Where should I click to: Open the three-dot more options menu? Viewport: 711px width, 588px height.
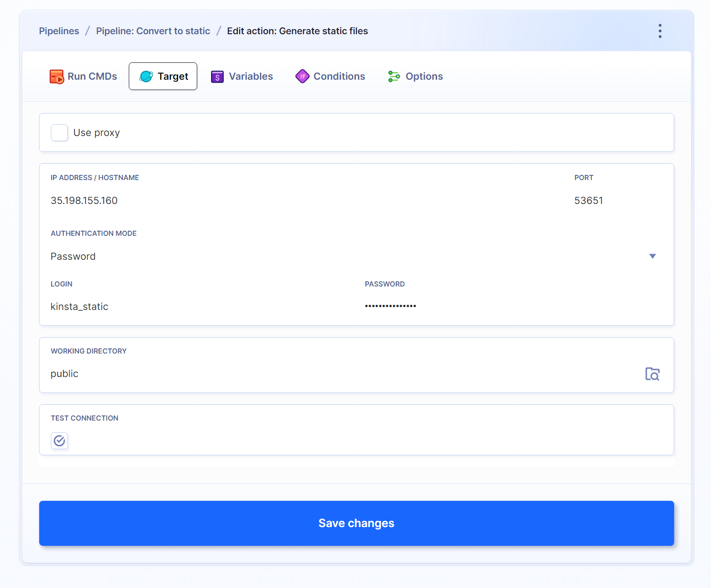(660, 31)
